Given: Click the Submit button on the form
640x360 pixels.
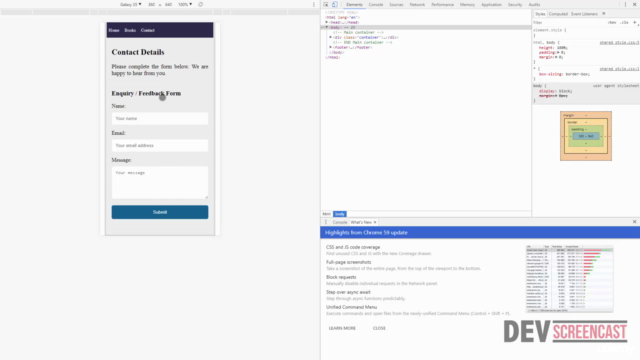Looking at the screenshot, I should coord(160,212).
